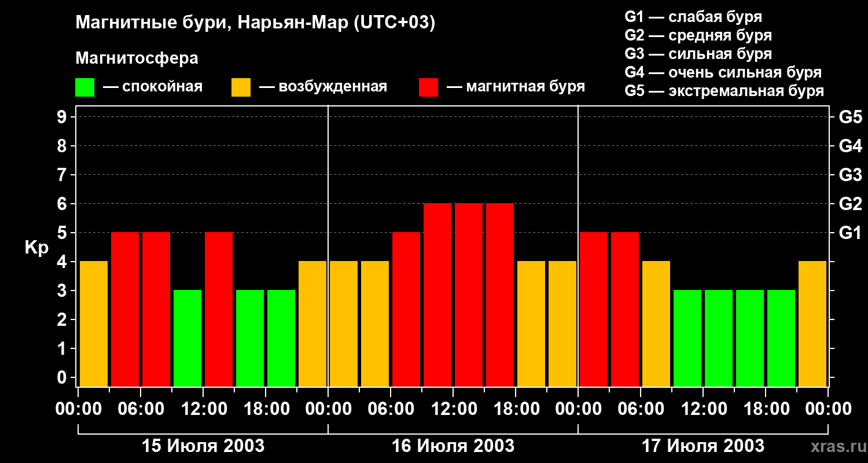868x463 pixels.
Task: Click the final yellow bar ending 17 Июля
Action: (x=812, y=324)
